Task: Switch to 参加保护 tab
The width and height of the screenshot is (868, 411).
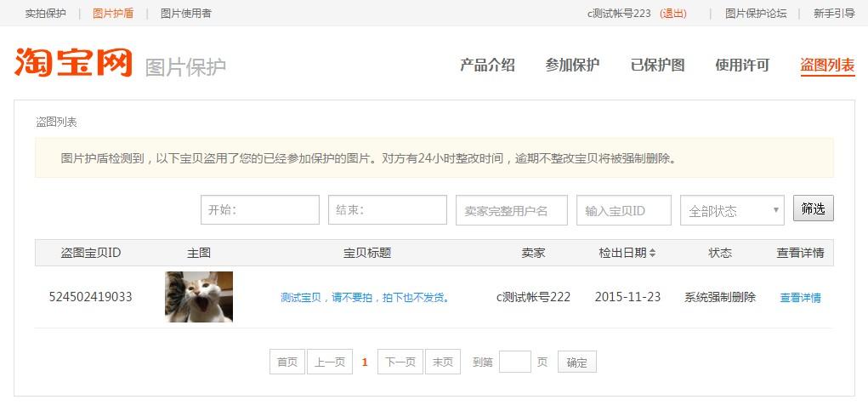Action: click(572, 66)
